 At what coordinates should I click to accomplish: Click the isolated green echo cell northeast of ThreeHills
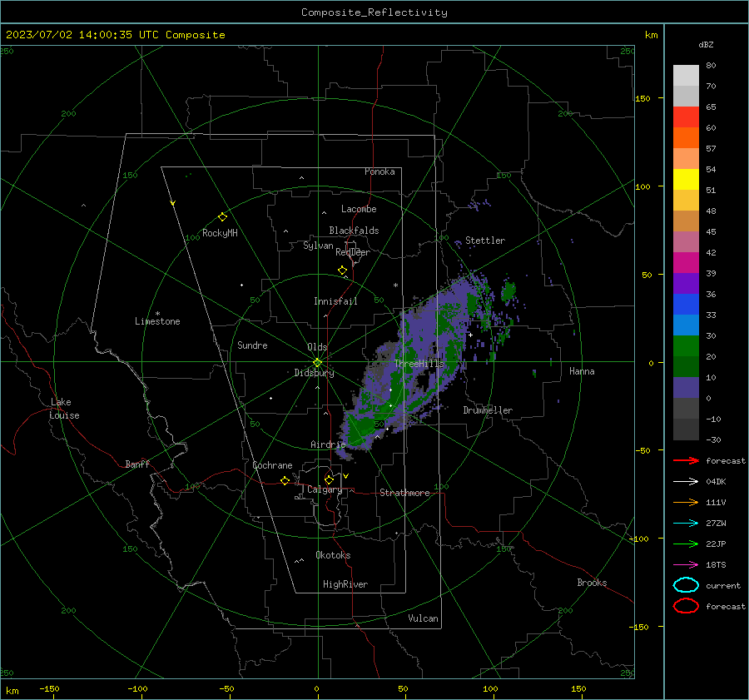[x=508, y=290]
